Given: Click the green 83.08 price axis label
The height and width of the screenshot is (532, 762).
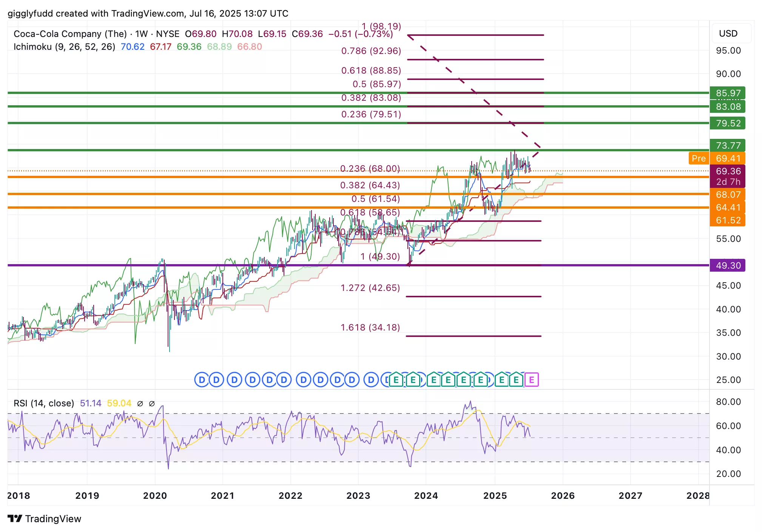Looking at the screenshot, I should pos(728,107).
